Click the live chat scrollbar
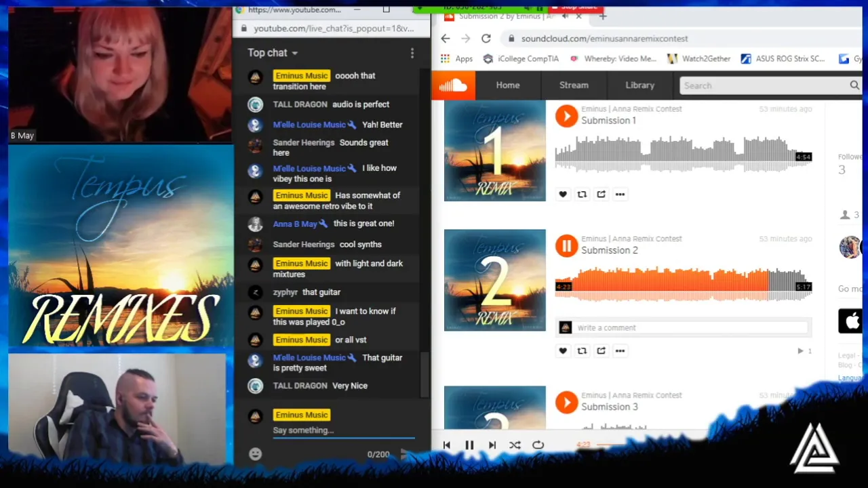868x488 pixels. click(x=425, y=374)
